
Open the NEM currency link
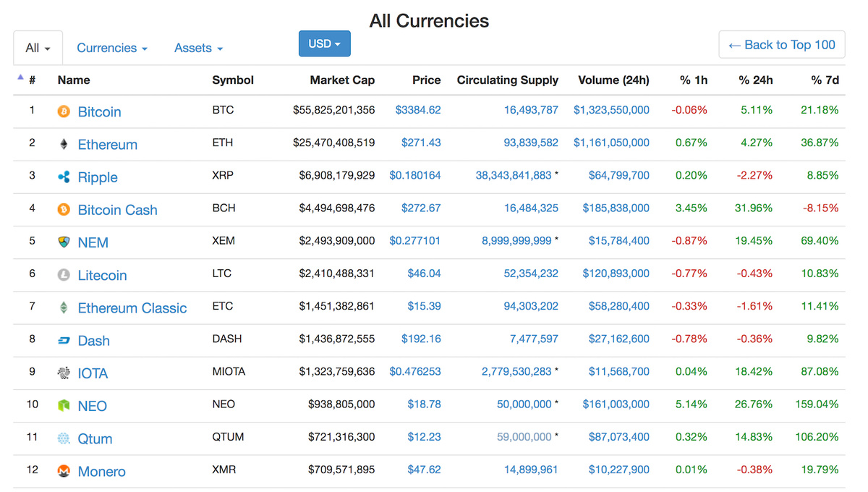tap(93, 242)
